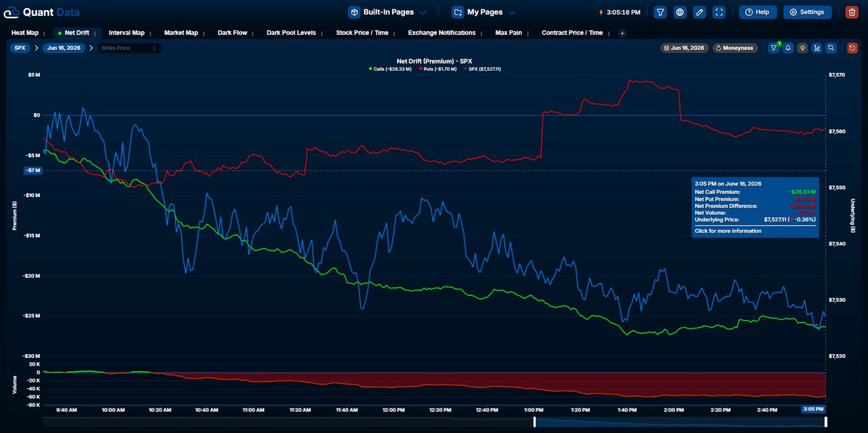
Task: Open Stock Price / Time tab options dots
Action: (396, 33)
